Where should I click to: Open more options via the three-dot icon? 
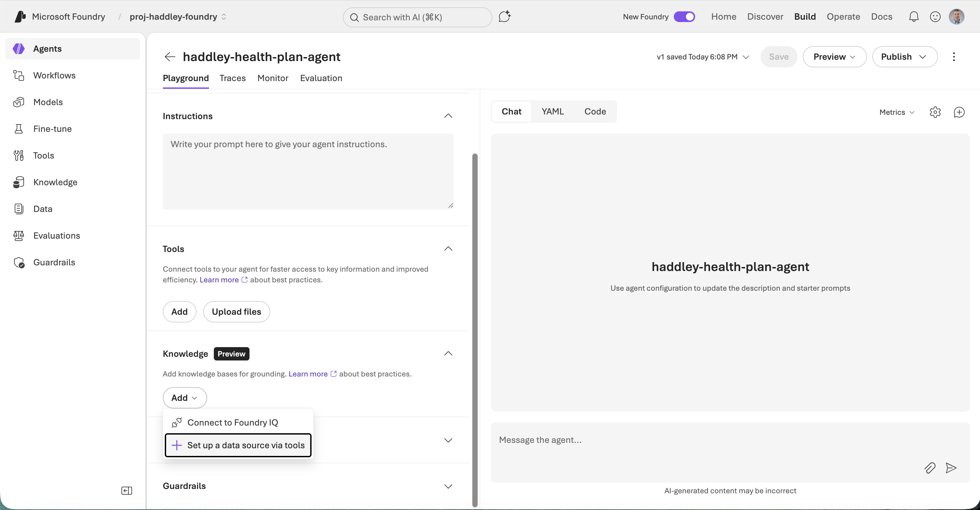click(x=954, y=57)
